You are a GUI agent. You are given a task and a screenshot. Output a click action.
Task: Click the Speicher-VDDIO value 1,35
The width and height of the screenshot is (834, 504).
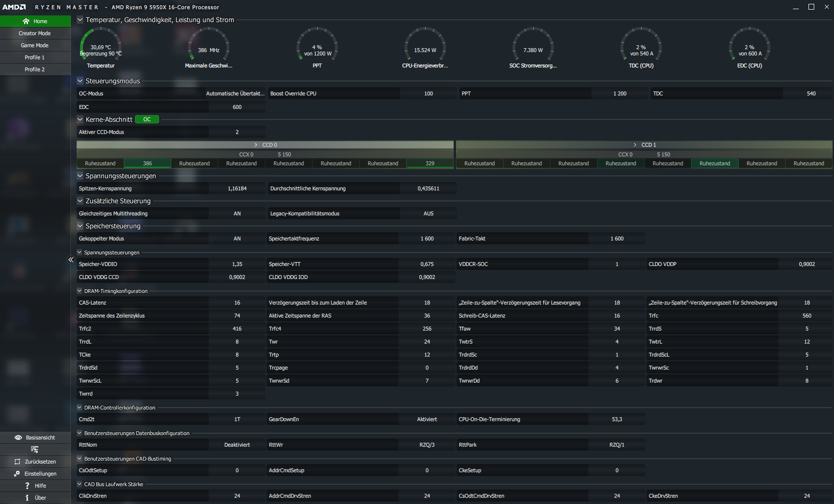237,264
